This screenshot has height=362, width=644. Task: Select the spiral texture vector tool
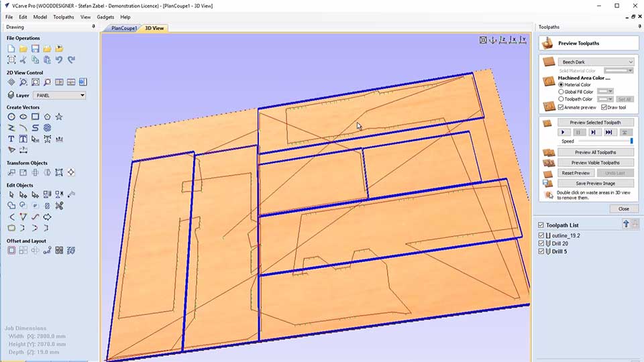pyautogui.click(x=47, y=128)
